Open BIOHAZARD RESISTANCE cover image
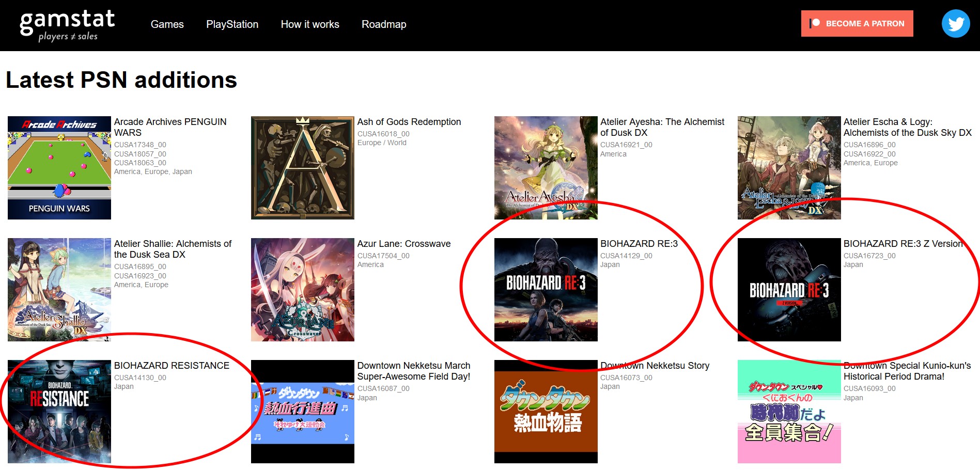This screenshot has height=470, width=980. click(x=59, y=412)
